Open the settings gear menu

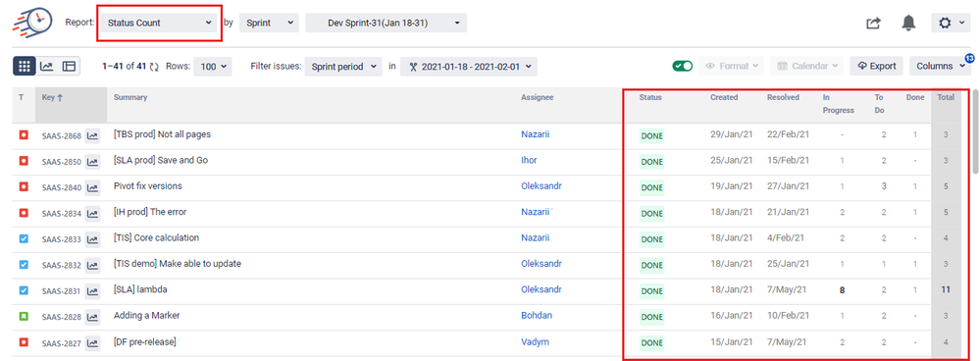coord(951,24)
